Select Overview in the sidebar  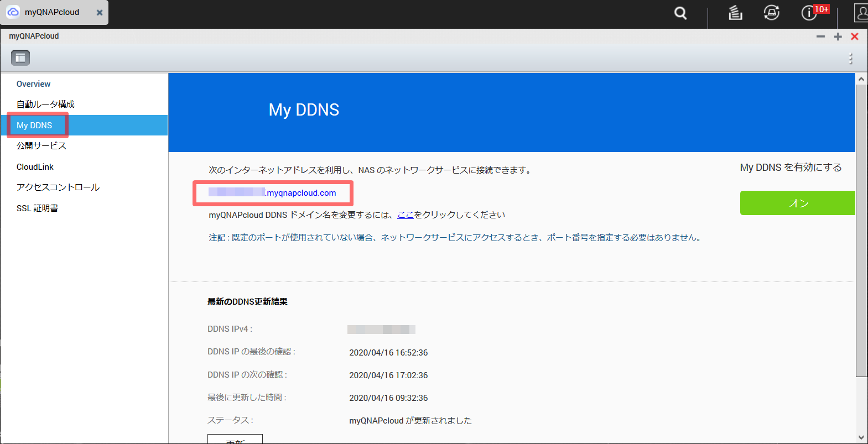tap(34, 84)
